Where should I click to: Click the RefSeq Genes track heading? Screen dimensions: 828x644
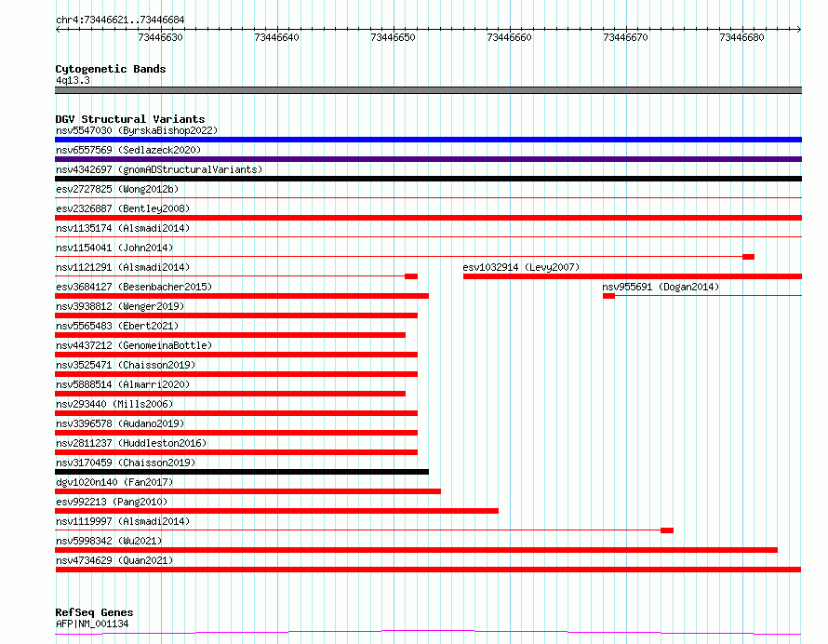[94, 612]
